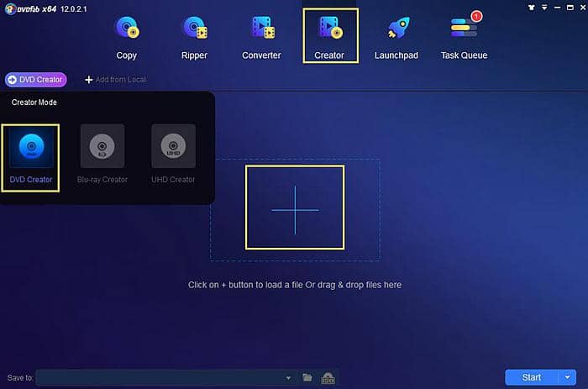Click the DVD Creator mode switcher pill

(36, 80)
